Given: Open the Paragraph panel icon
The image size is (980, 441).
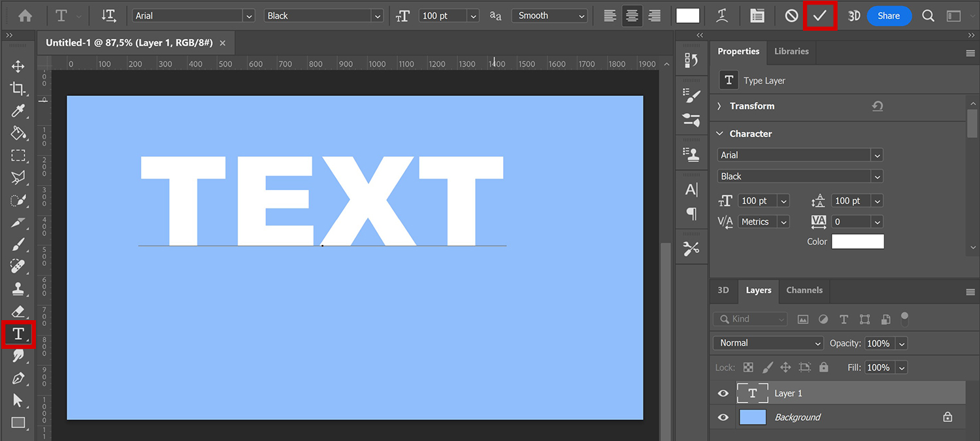Looking at the screenshot, I should tap(691, 214).
